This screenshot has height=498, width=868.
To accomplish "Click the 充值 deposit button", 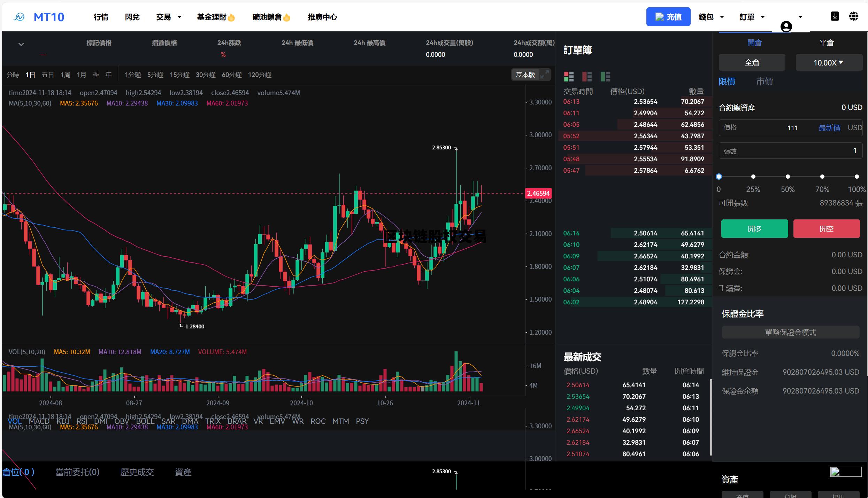I will click(668, 17).
